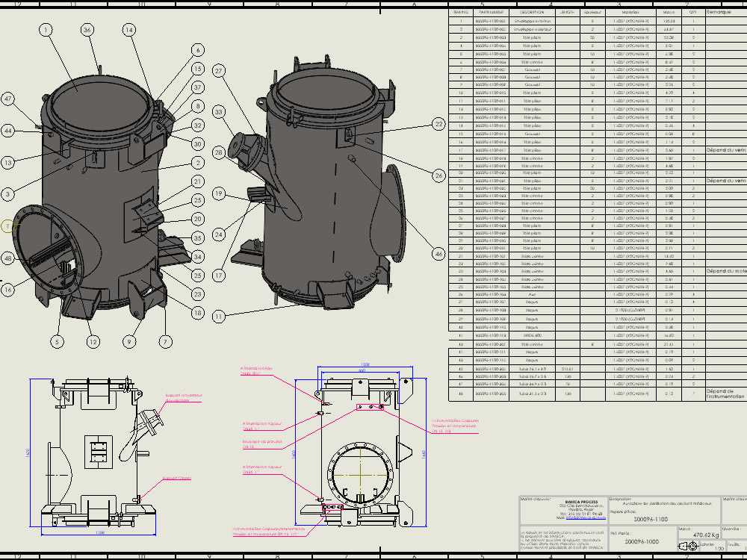Select the 470.62 Kg mass field
Image resolution: width=747 pixels, height=560 pixels.
coord(706,535)
